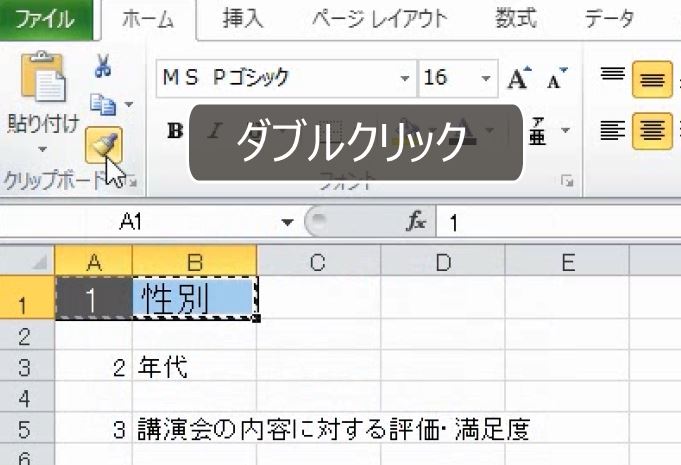The width and height of the screenshot is (681, 465).
Task: Open the フォント dialog launcher
Action: (x=567, y=181)
